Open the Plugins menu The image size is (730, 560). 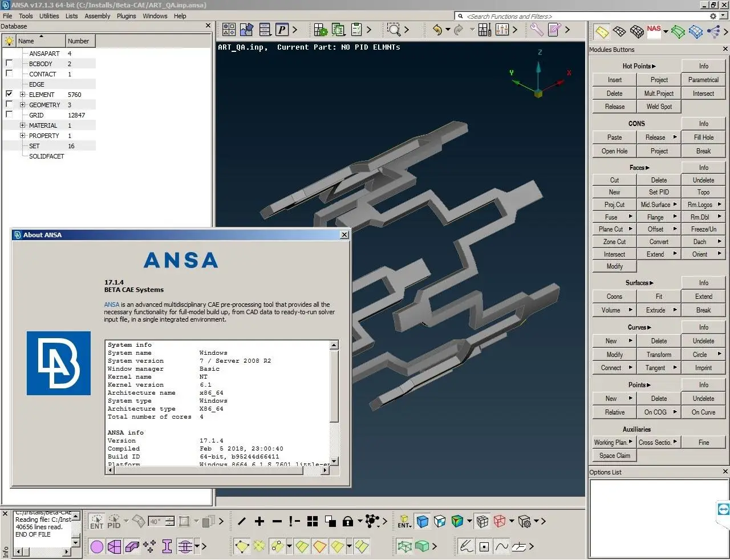[127, 16]
